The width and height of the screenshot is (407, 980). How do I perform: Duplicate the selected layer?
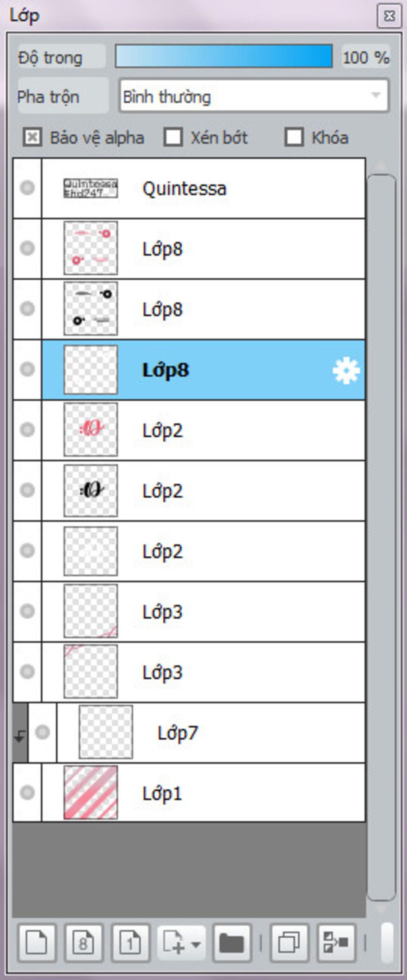tap(289, 942)
